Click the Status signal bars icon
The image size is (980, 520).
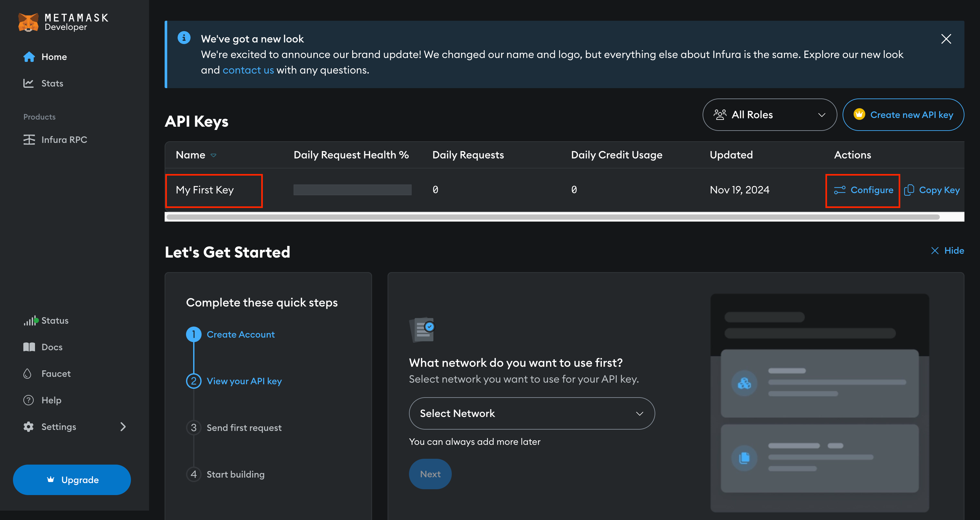coord(31,320)
